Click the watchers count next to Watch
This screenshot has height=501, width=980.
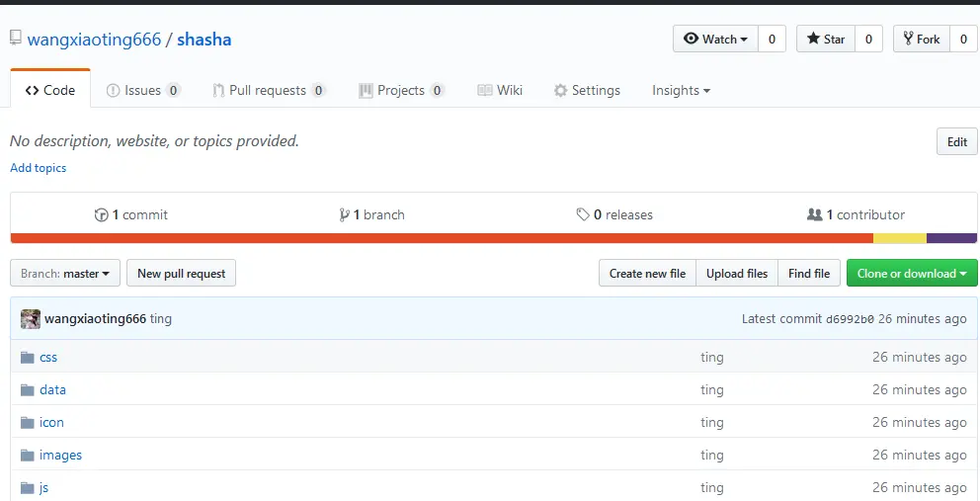(772, 39)
